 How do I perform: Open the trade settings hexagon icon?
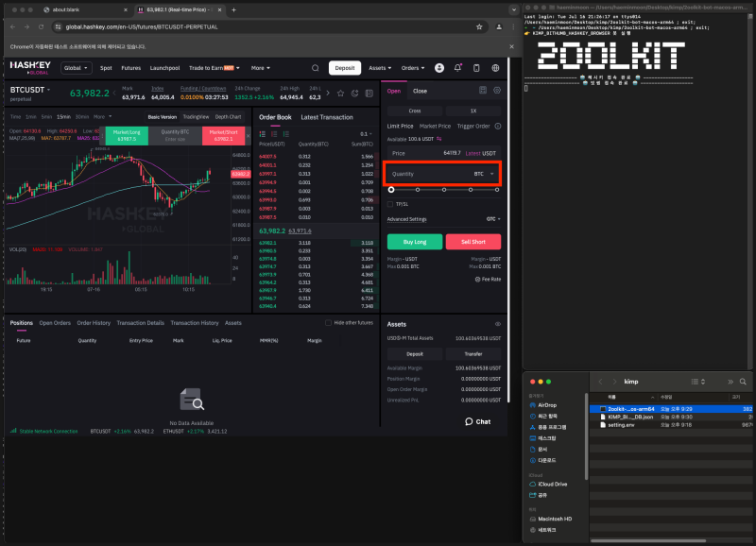click(497, 90)
